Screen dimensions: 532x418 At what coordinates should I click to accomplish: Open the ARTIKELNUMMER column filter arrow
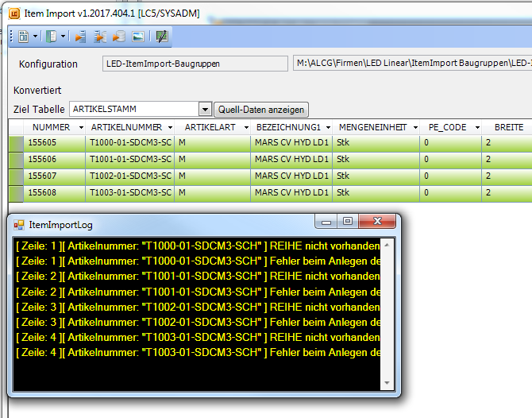coord(168,127)
